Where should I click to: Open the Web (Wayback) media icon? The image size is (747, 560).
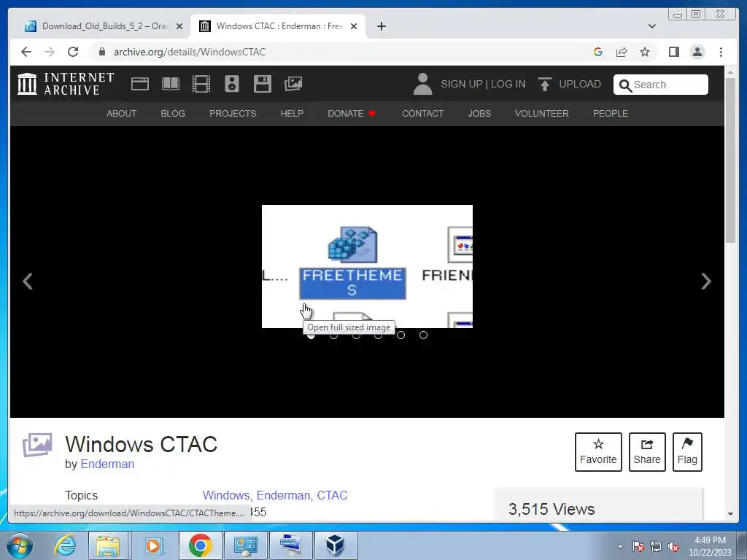pos(140,84)
